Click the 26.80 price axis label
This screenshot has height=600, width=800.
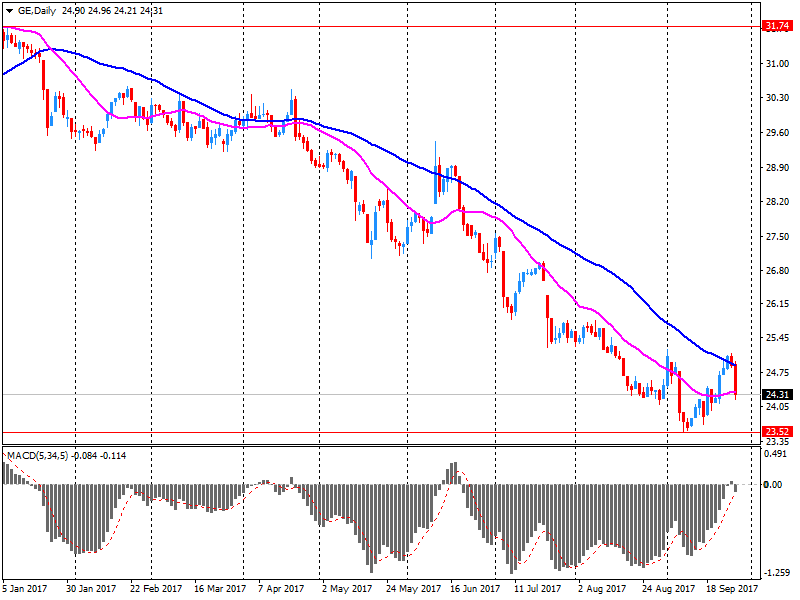777,270
